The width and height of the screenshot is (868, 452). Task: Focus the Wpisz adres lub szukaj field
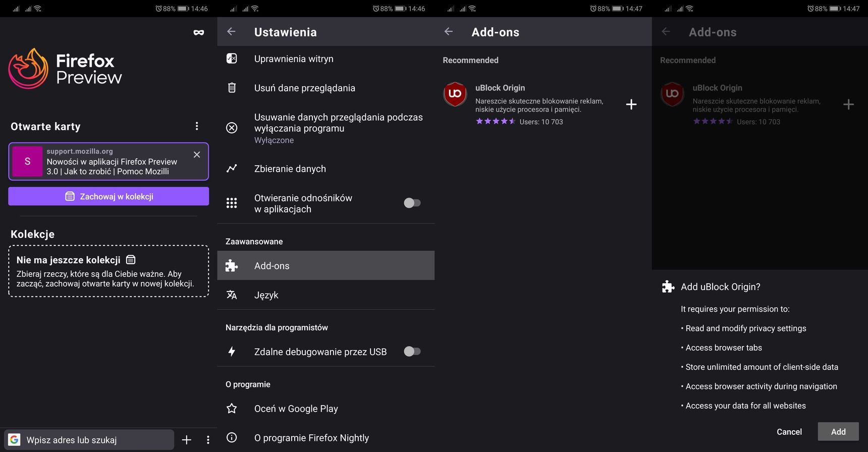click(89, 440)
